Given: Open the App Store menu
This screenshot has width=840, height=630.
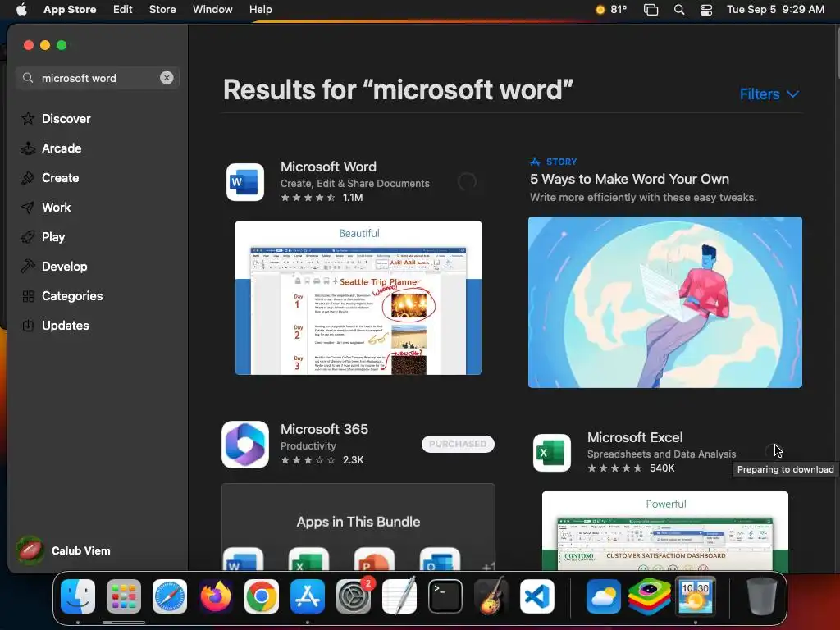Looking at the screenshot, I should pos(70,10).
